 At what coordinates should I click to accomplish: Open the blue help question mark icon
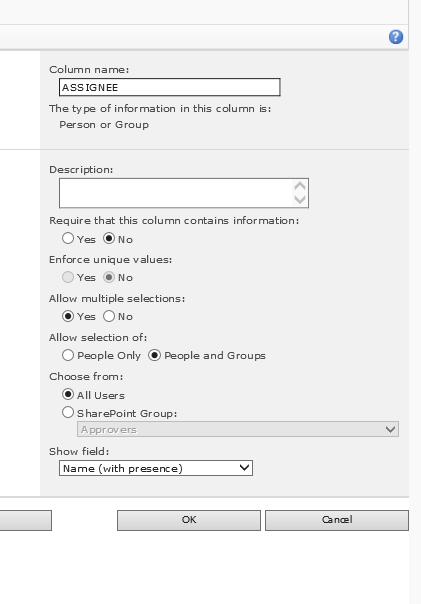396,37
